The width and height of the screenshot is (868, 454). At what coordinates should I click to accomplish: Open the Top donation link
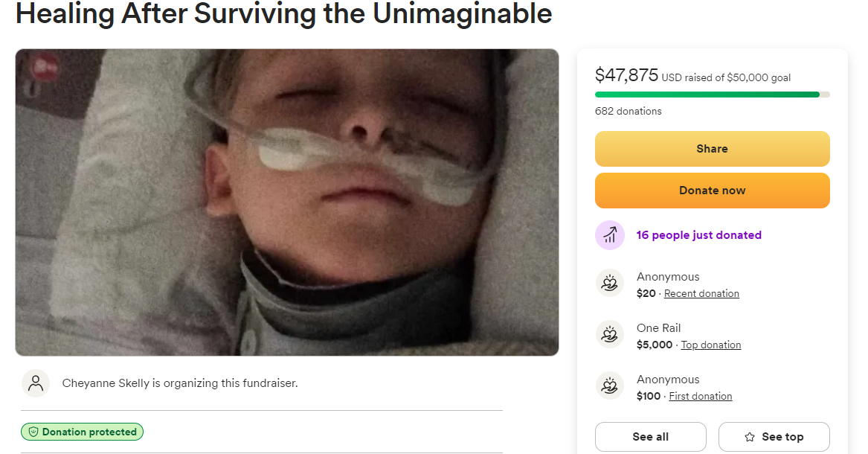711,345
